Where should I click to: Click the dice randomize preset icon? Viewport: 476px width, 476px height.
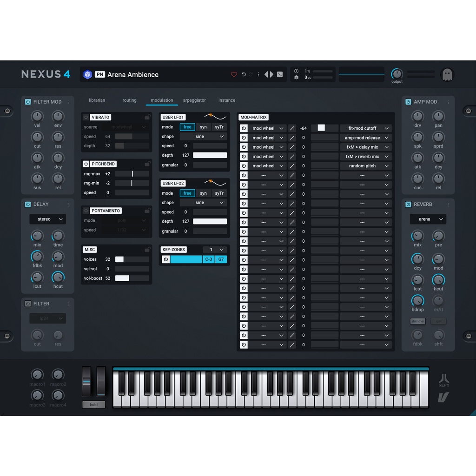280,74
